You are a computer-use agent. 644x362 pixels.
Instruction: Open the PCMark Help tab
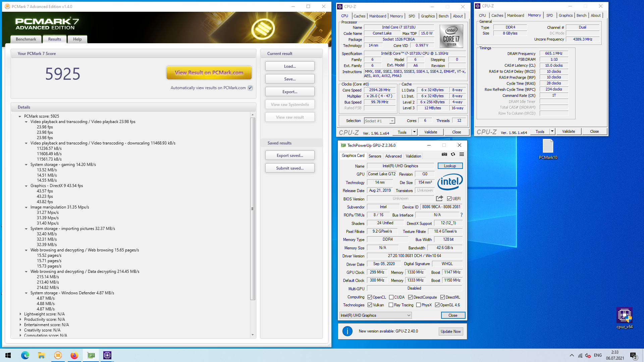click(x=77, y=39)
